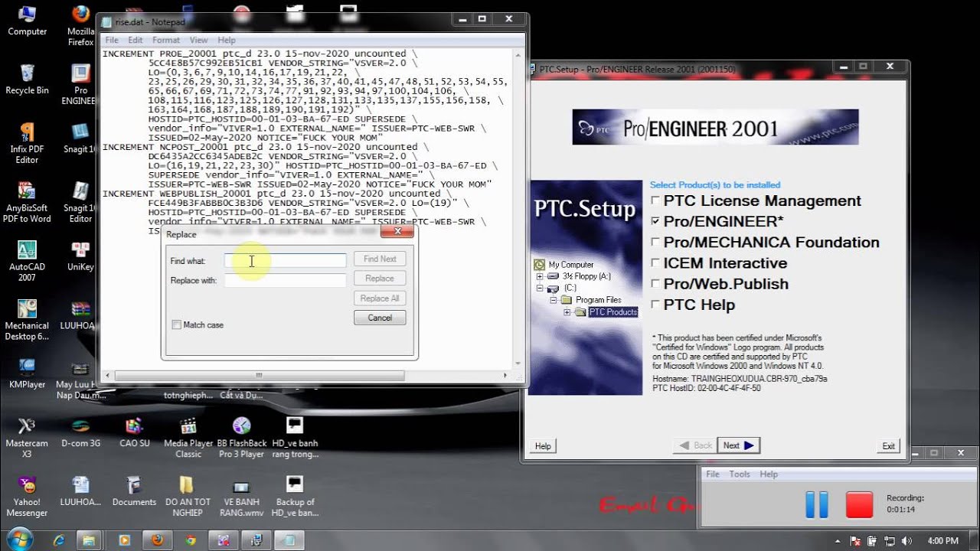Viewport: 980px width, 551px height.
Task: Enable Match case in Replace dialog
Action: point(177,324)
